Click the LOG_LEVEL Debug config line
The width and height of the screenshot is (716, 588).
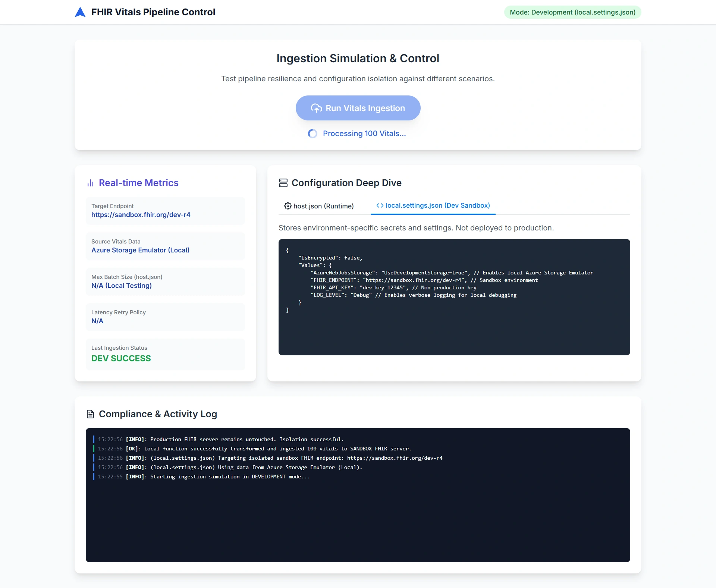point(414,295)
